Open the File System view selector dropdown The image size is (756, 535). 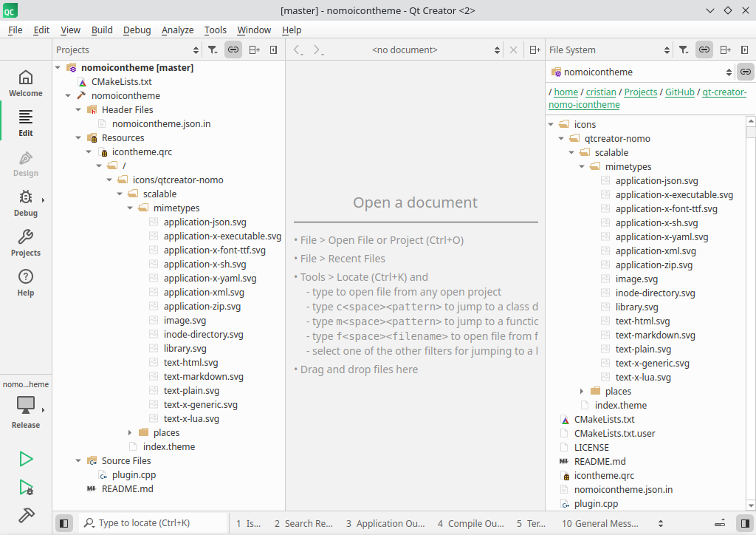[609, 50]
